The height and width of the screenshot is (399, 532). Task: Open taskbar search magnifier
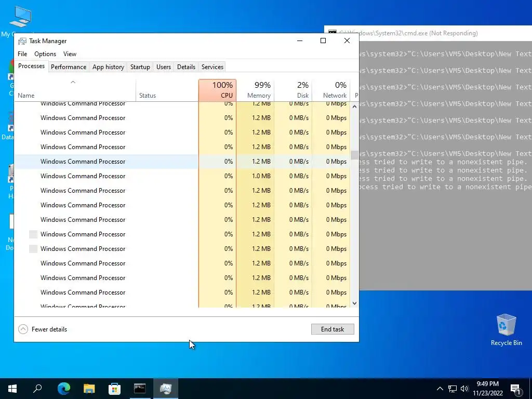tap(37, 389)
